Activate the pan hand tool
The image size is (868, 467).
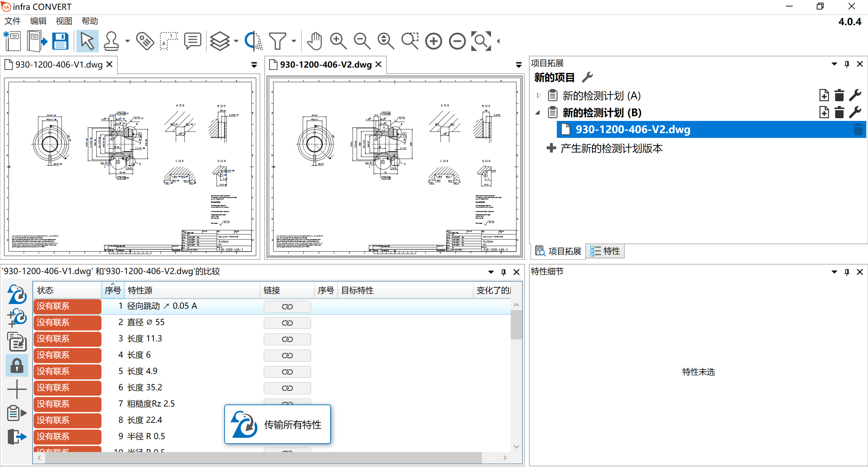pyautogui.click(x=314, y=41)
